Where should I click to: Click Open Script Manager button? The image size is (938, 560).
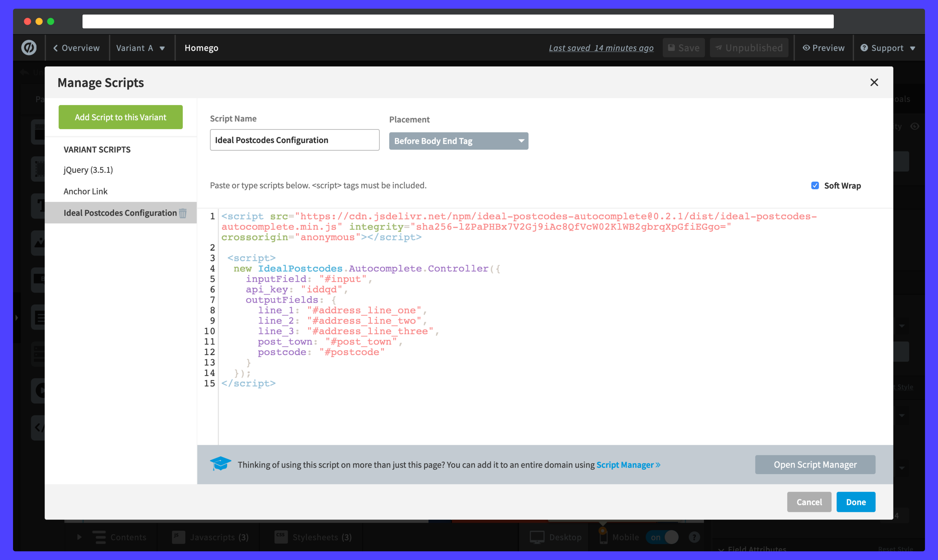pyautogui.click(x=815, y=464)
